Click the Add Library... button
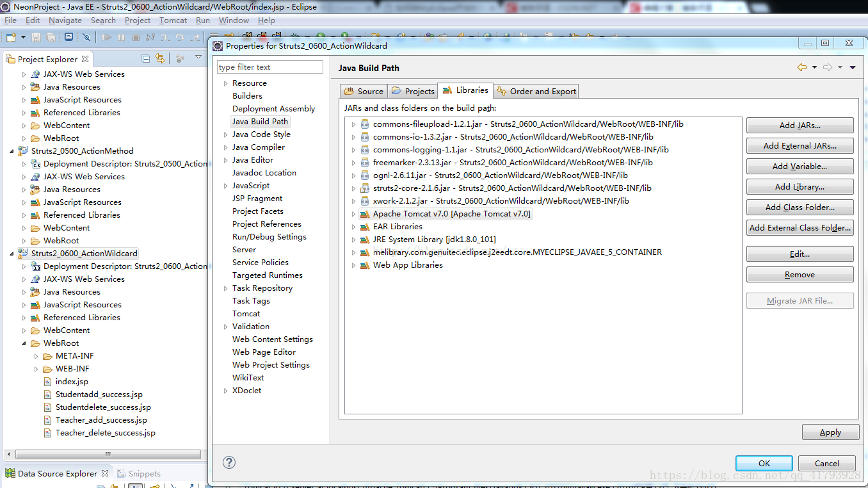Screen dimensions: 868x488 (800, 186)
